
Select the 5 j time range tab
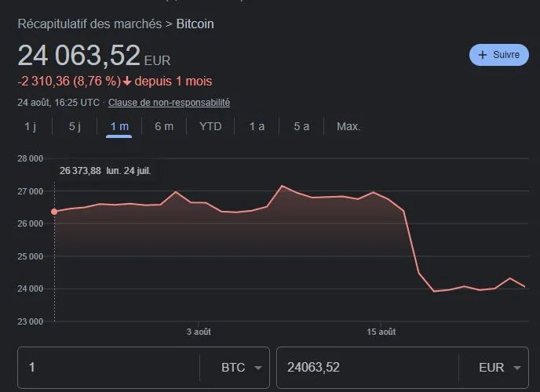click(x=75, y=126)
